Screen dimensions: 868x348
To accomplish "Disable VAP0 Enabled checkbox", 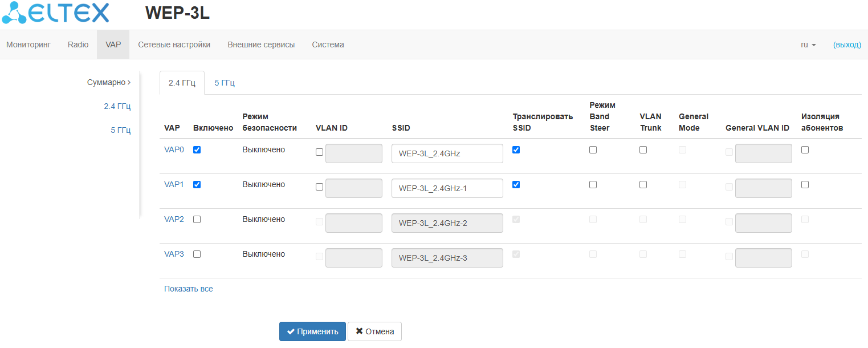I will click(x=197, y=150).
